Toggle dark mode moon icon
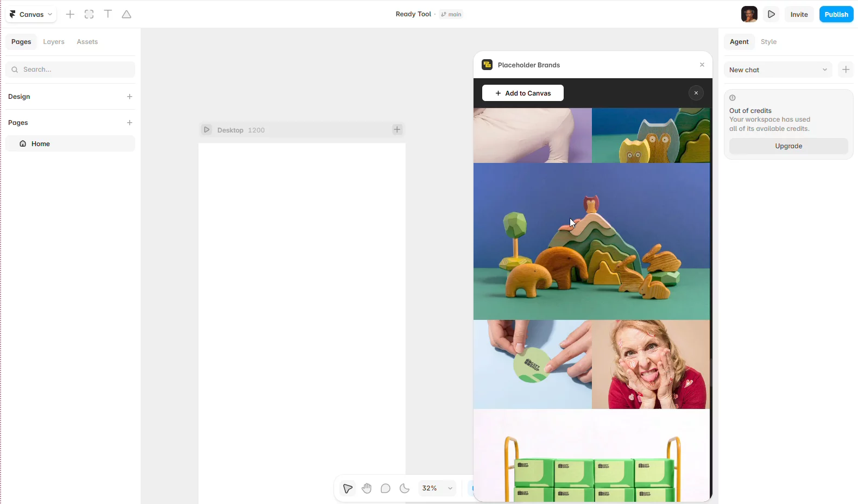The width and height of the screenshot is (858, 504). click(x=405, y=488)
